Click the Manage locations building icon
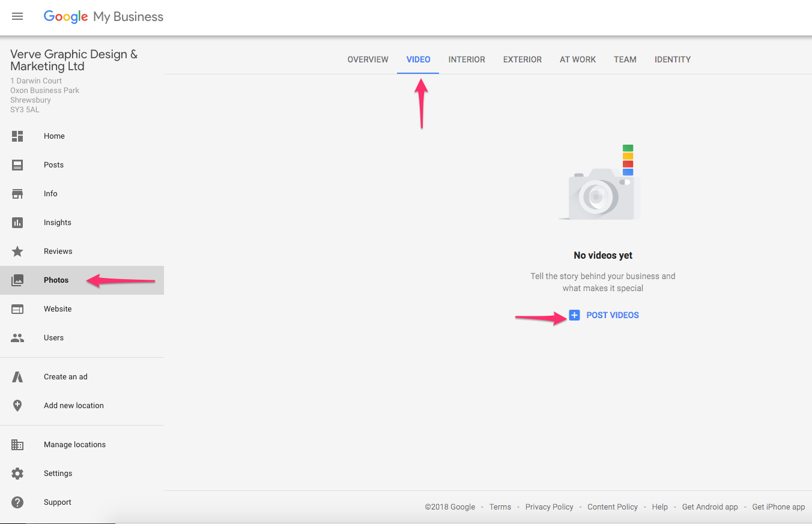Screen dimensions: 812x524 click(17, 445)
